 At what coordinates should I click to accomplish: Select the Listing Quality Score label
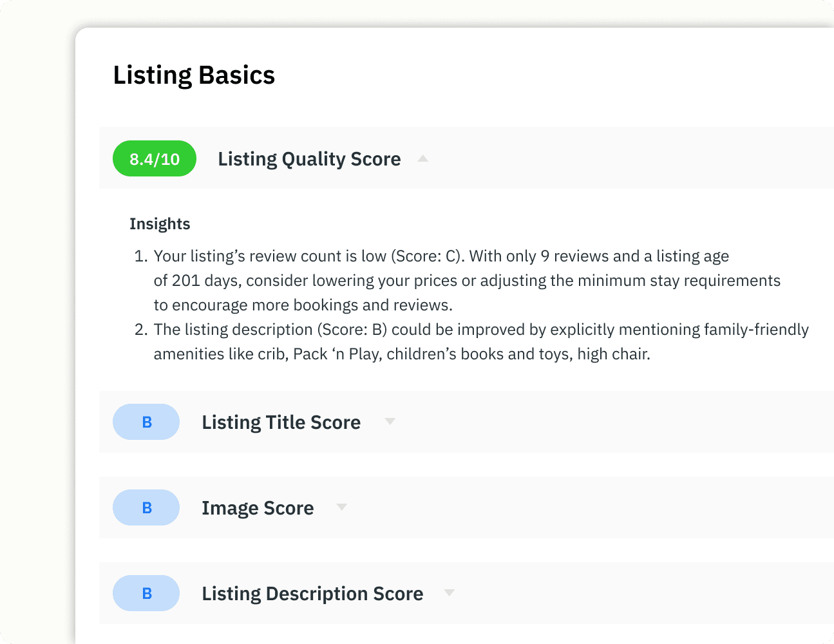click(x=309, y=159)
